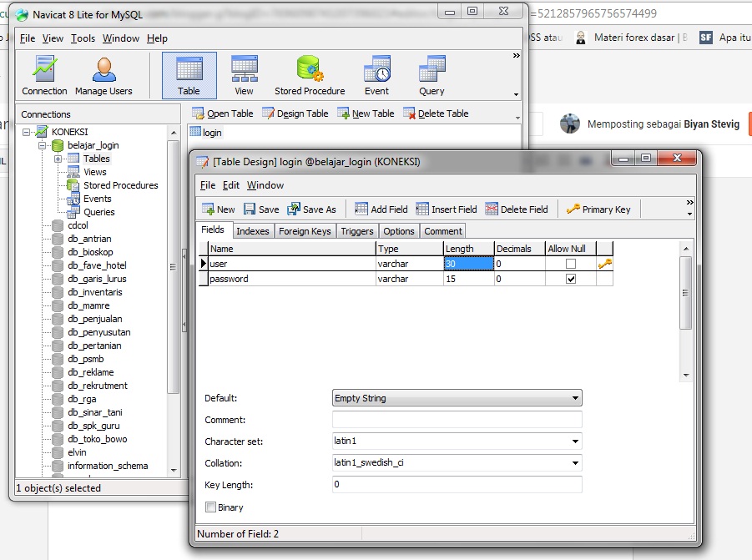This screenshot has width=752, height=560.
Task: Click user field name cell
Action: point(292,264)
